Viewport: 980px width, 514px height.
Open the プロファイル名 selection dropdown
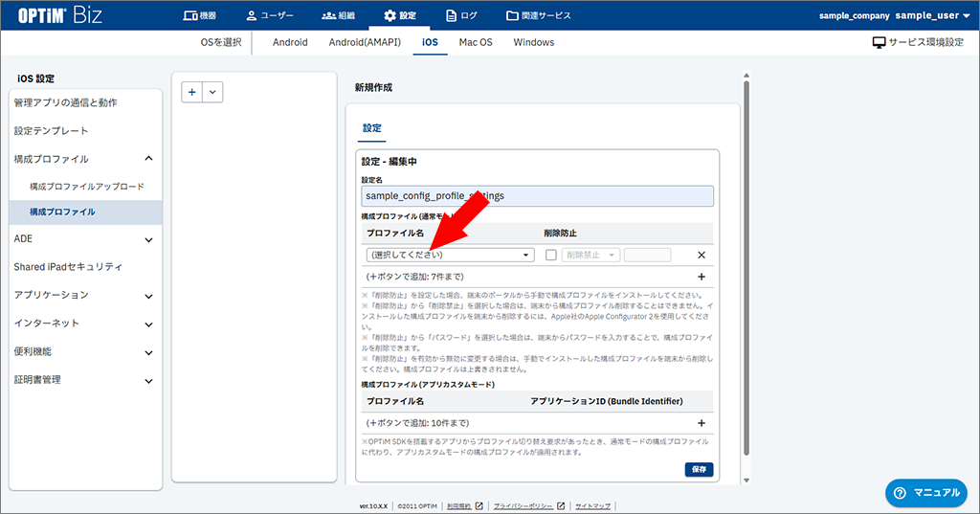point(449,256)
